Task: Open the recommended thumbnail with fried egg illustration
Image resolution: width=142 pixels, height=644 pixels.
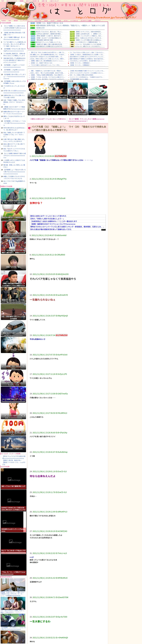Action: tap(38, 90)
